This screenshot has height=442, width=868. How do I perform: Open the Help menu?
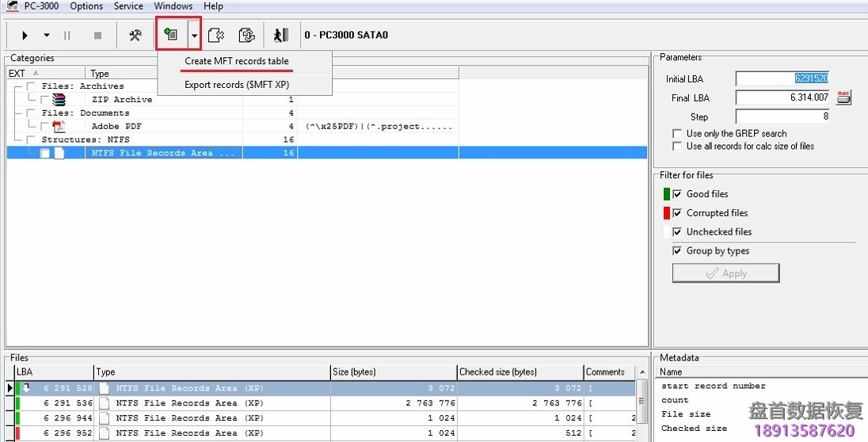(x=213, y=6)
